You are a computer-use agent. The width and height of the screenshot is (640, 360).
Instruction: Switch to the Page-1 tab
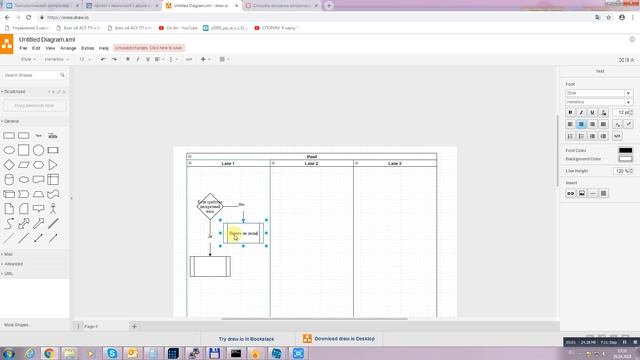click(x=91, y=327)
